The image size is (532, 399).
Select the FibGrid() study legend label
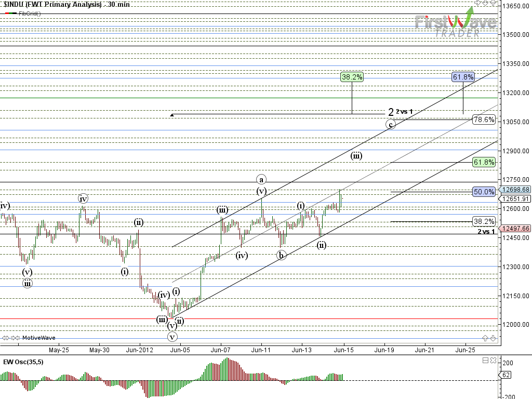pyautogui.click(x=30, y=13)
